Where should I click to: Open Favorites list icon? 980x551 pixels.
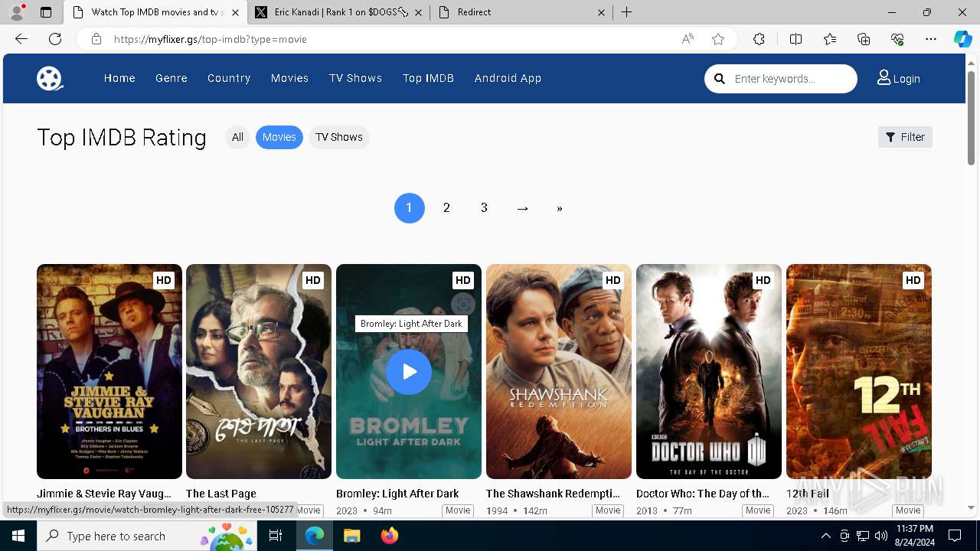(x=830, y=39)
